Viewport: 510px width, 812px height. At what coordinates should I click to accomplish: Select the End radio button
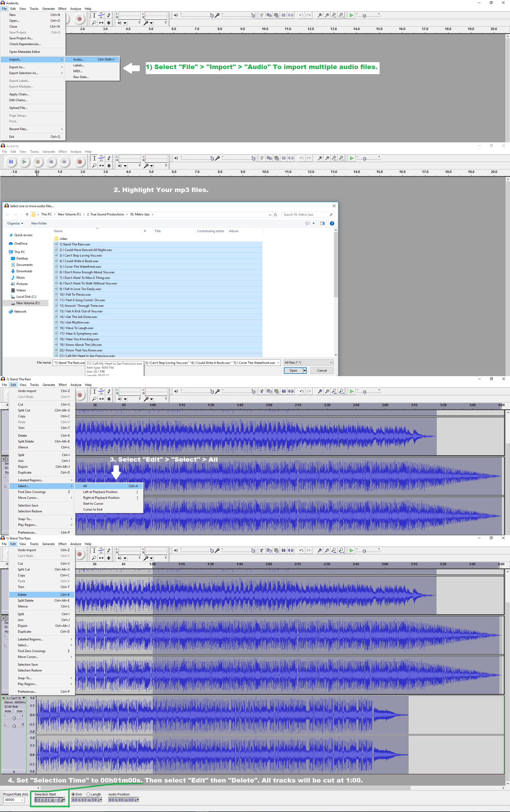pyautogui.click(x=73, y=794)
